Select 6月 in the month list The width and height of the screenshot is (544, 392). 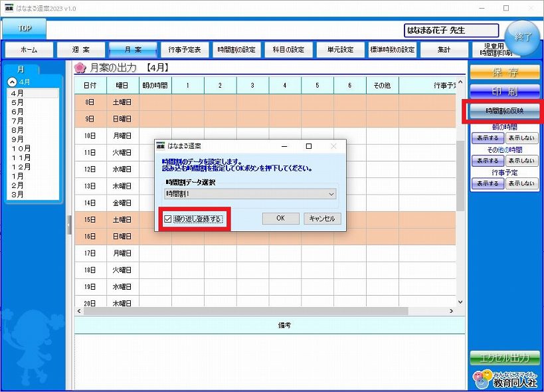pyautogui.click(x=33, y=112)
